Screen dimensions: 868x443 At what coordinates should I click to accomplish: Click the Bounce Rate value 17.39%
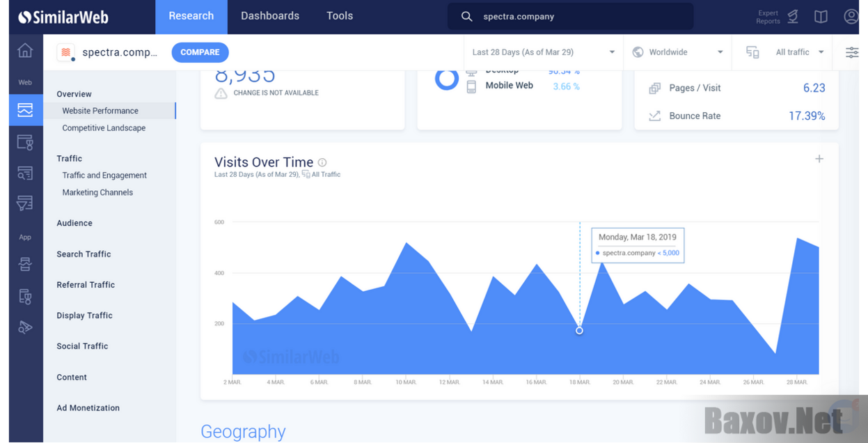point(807,116)
